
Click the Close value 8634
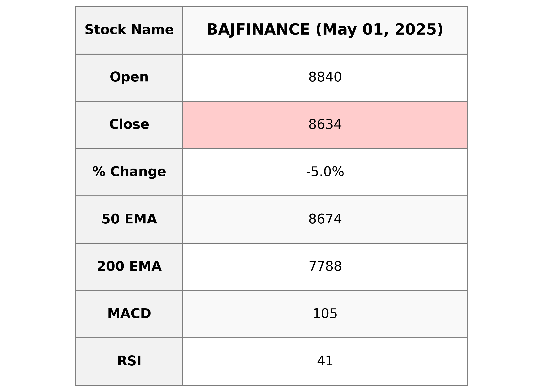click(325, 124)
